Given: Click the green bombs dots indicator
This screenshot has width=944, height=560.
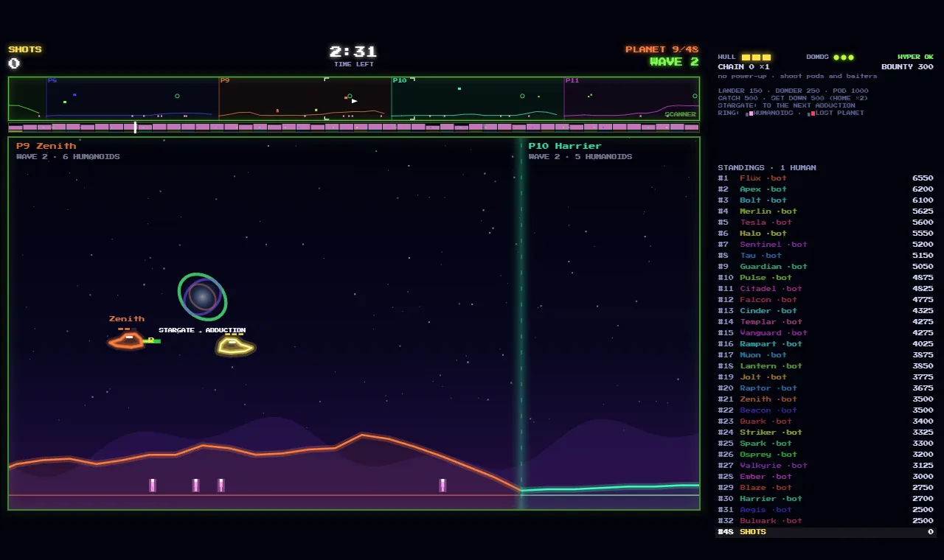Looking at the screenshot, I should 844,57.
